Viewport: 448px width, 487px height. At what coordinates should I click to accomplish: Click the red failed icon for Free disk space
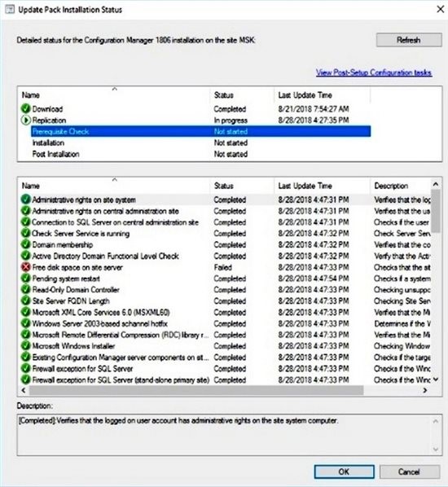point(25,267)
